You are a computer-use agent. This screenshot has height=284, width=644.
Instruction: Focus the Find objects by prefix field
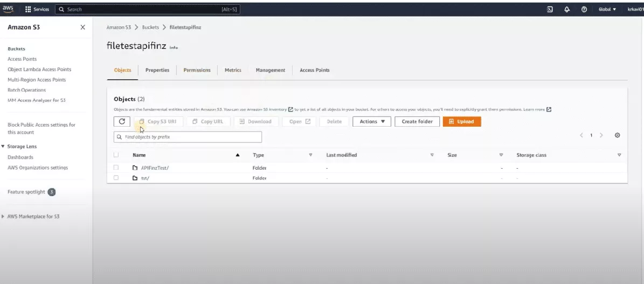[x=188, y=137]
